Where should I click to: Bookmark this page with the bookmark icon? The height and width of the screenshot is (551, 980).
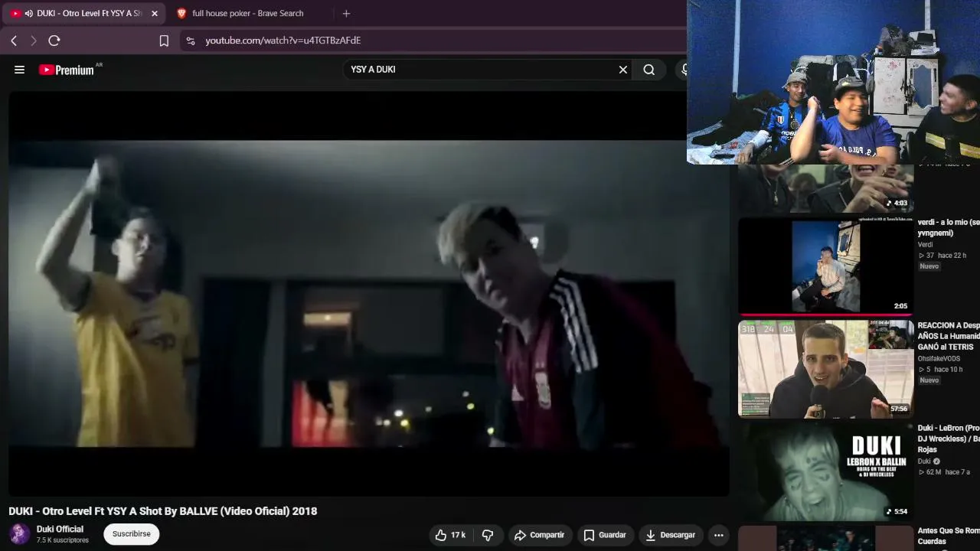point(164,41)
